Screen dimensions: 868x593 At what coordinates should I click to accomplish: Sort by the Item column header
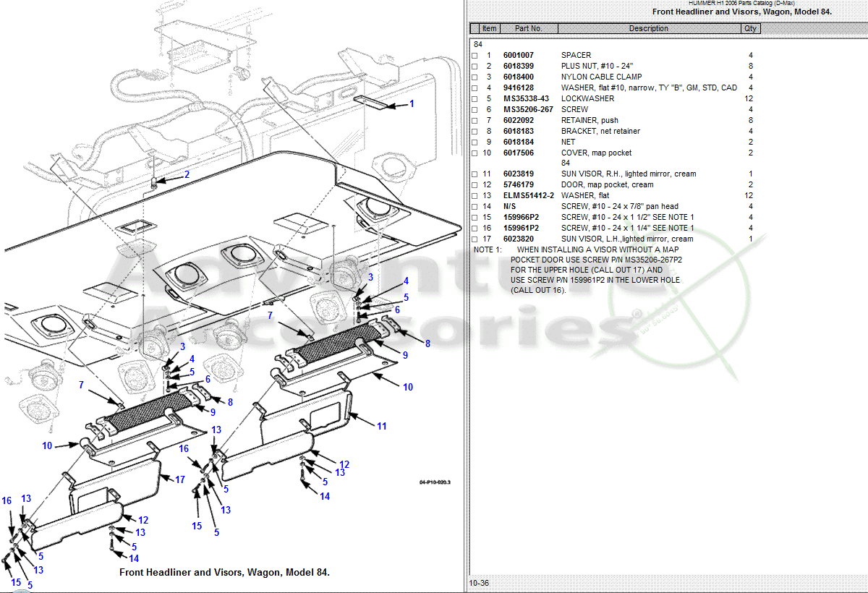(490, 29)
